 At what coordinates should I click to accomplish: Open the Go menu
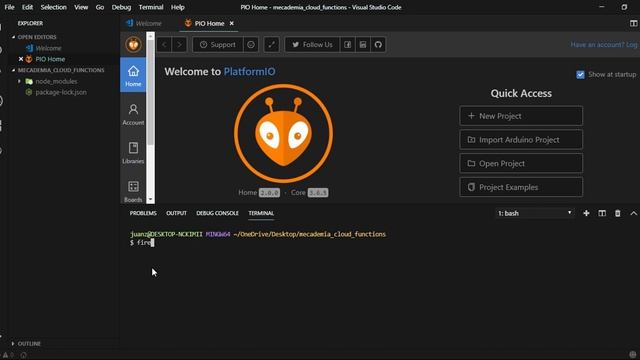tap(100, 7)
